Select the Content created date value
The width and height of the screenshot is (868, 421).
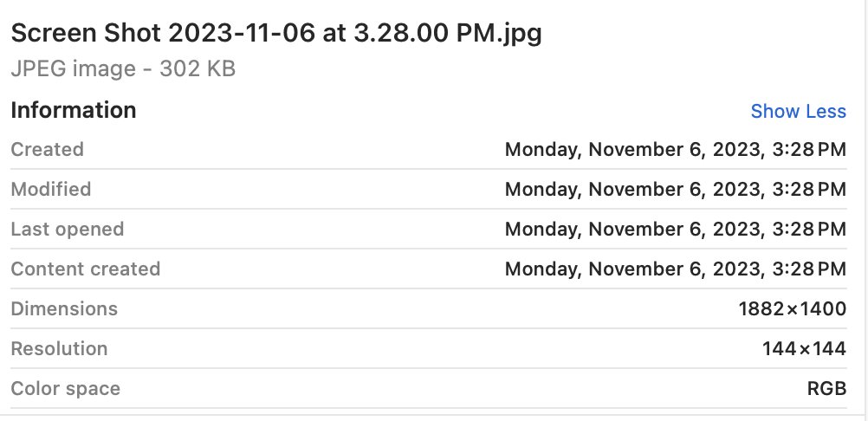[675, 269]
